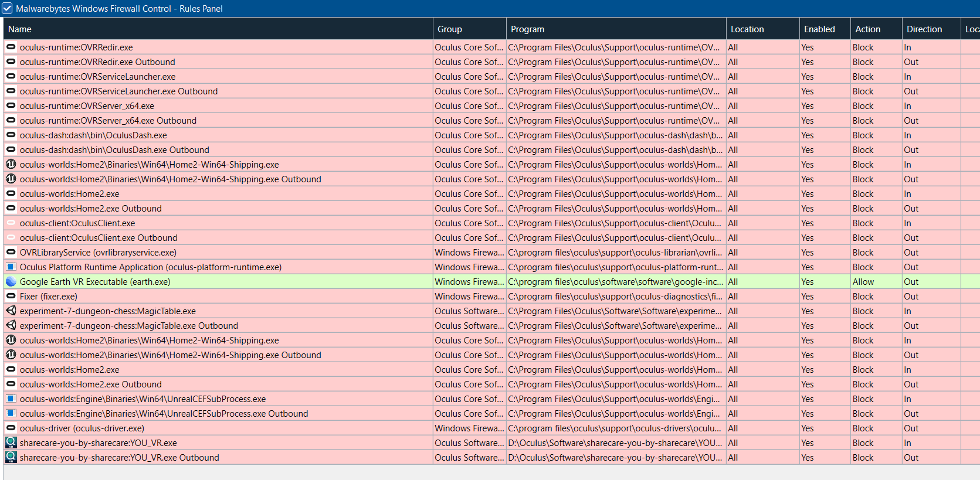Select the oculus-runtime:OVRServiceLauncher.exe Outbound rule name

(x=118, y=91)
